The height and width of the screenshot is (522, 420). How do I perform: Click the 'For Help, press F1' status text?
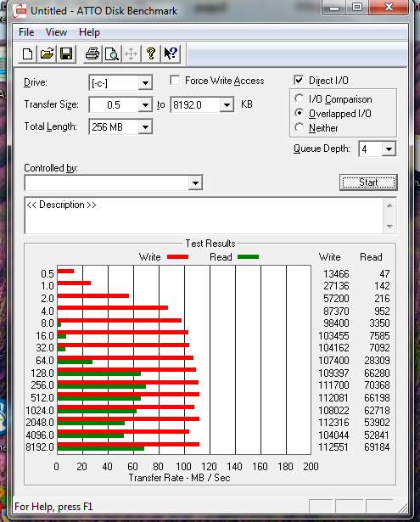tap(53, 507)
